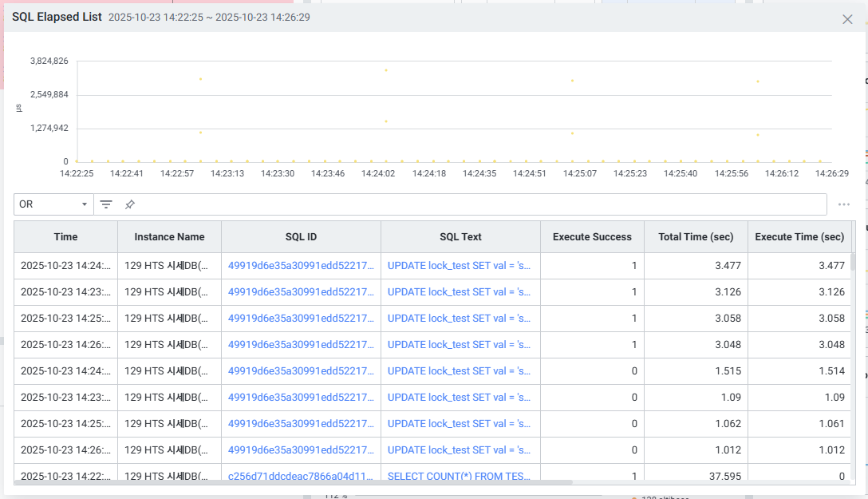Focus the filter text input field
868x499 pixels.
point(479,204)
